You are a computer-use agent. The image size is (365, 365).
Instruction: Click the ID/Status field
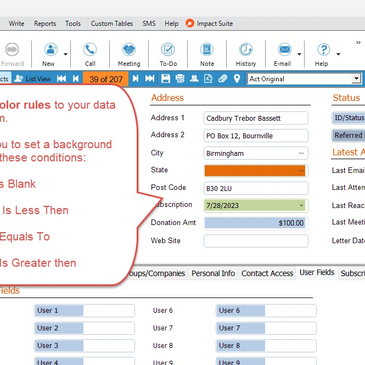pyautogui.click(x=348, y=118)
